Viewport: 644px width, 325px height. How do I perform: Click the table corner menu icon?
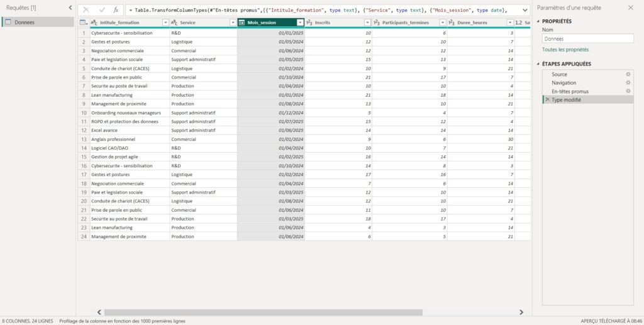[x=84, y=23]
